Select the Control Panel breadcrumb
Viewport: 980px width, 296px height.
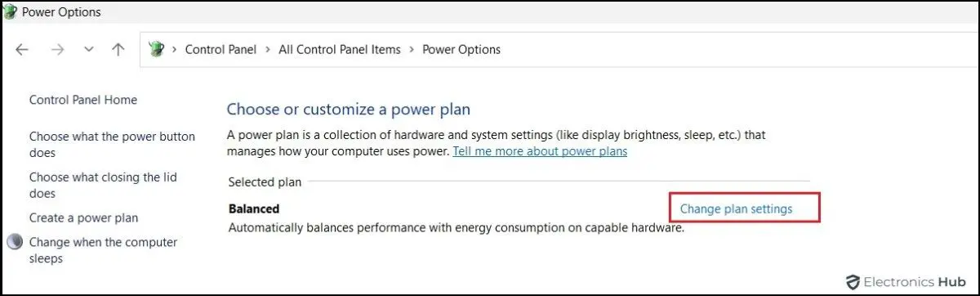pyautogui.click(x=220, y=50)
